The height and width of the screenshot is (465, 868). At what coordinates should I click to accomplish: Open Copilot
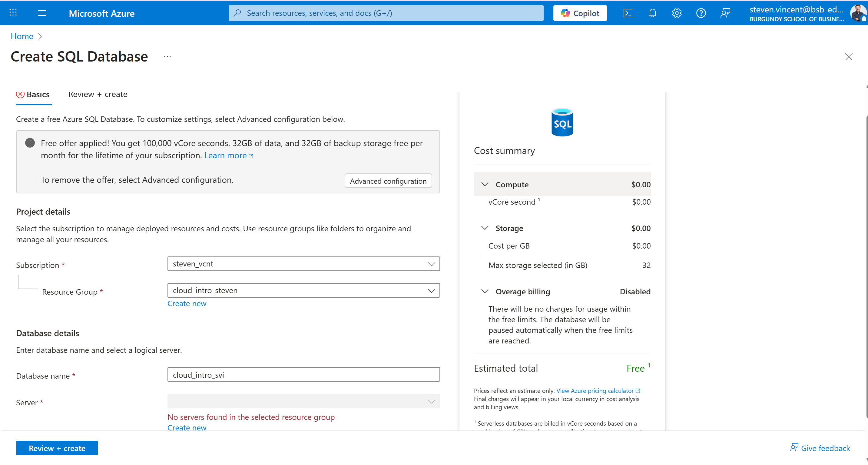pyautogui.click(x=580, y=13)
